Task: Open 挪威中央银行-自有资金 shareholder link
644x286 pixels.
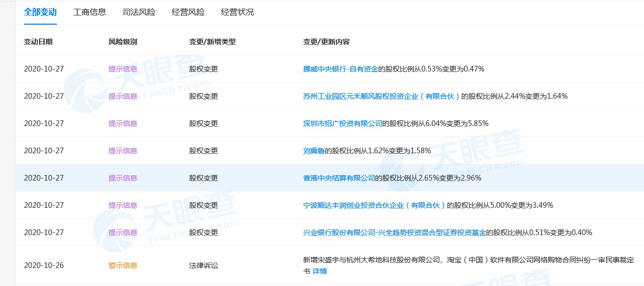Action: [340, 68]
